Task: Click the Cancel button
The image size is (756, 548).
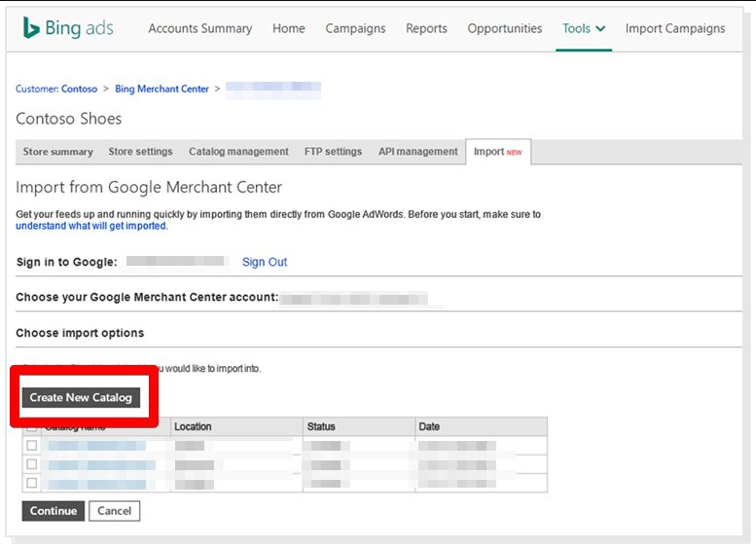Action: [114, 511]
